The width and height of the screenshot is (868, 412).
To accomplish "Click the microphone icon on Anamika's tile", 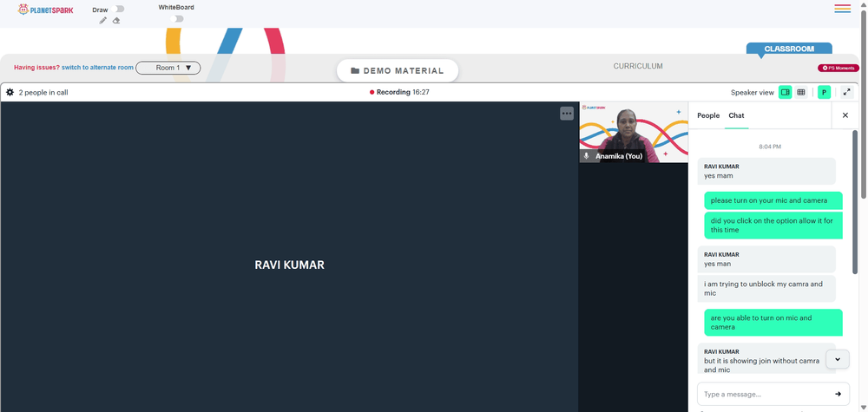I will tap(586, 156).
